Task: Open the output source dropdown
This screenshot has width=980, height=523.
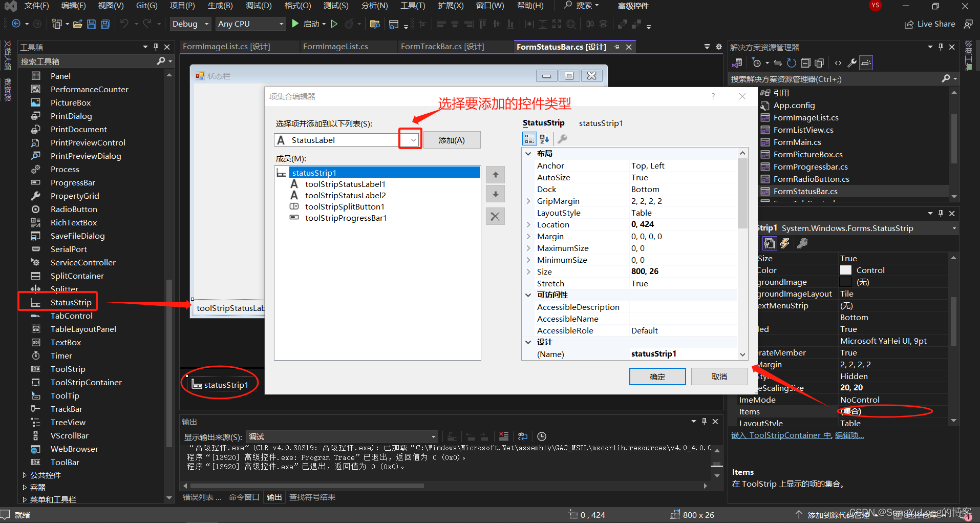Action: (433, 437)
